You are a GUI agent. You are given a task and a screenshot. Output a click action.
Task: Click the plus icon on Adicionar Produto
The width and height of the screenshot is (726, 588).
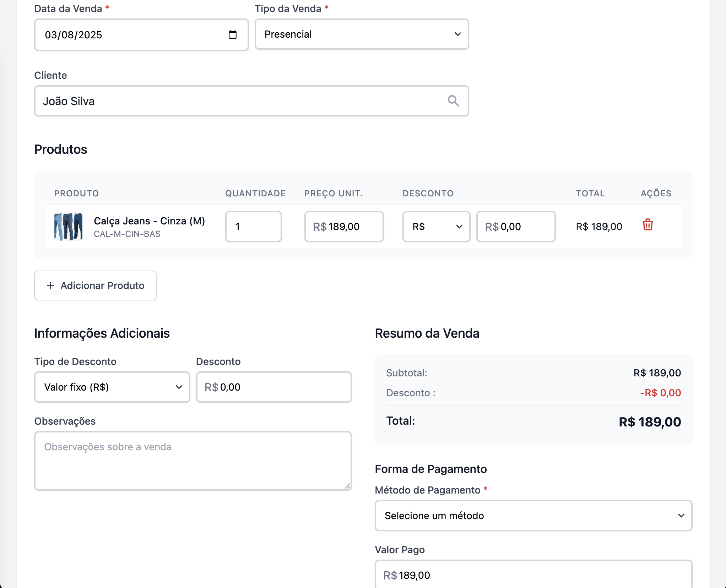tap(50, 285)
